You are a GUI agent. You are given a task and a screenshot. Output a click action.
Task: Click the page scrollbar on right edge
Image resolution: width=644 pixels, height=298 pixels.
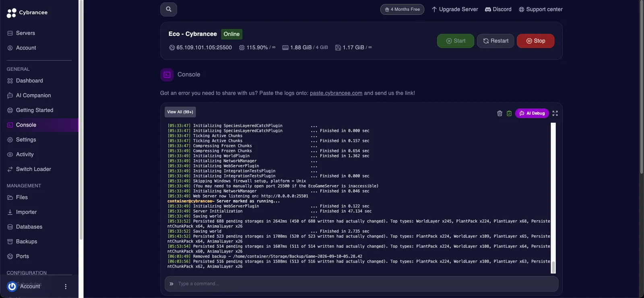point(642,87)
